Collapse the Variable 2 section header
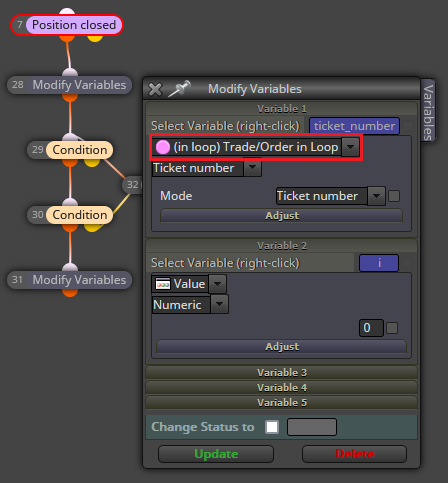The image size is (448, 483). click(282, 246)
